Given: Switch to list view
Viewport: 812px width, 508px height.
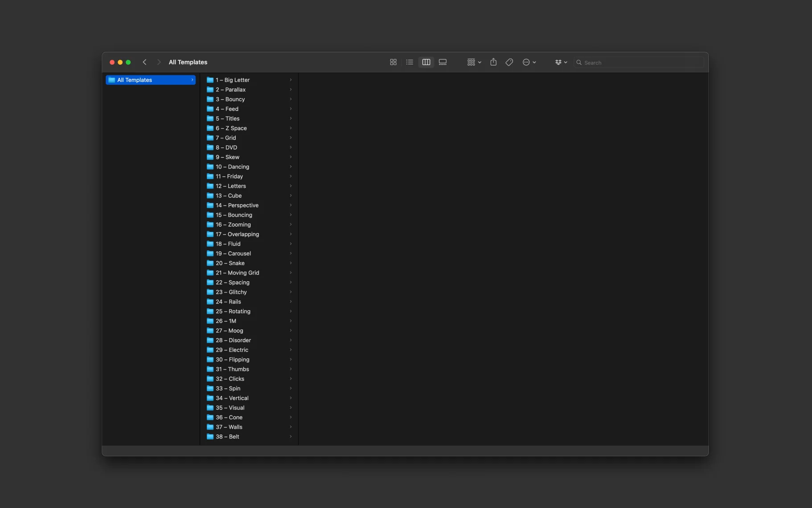Looking at the screenshot, I should (x=410, y=62).
